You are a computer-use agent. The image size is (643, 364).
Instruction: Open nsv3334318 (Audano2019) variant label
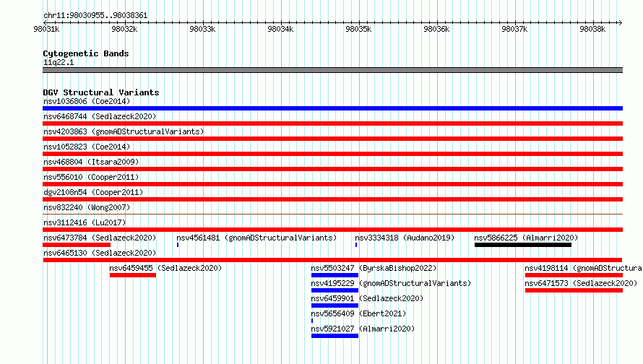click(405, 238)
